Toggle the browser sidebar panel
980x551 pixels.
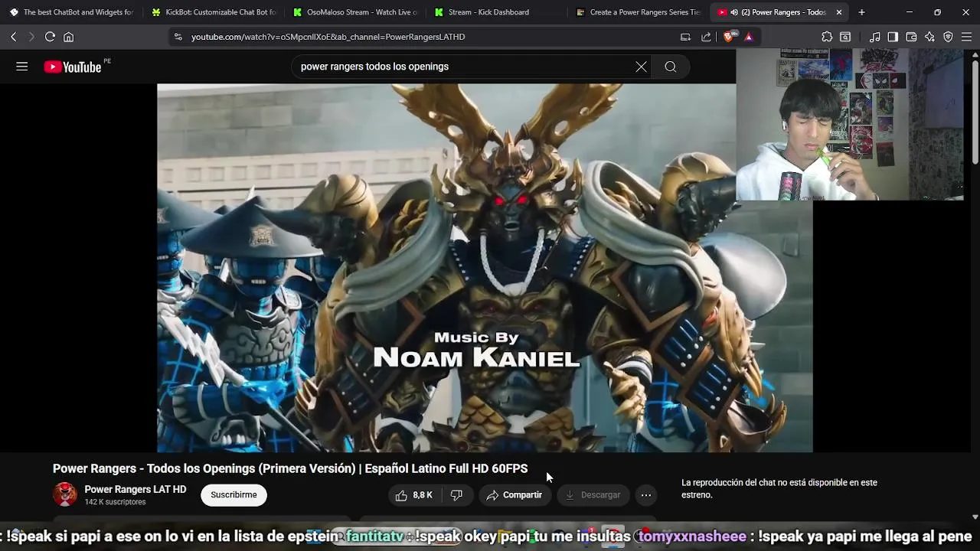pyautogui.click(x=893, y=37)
